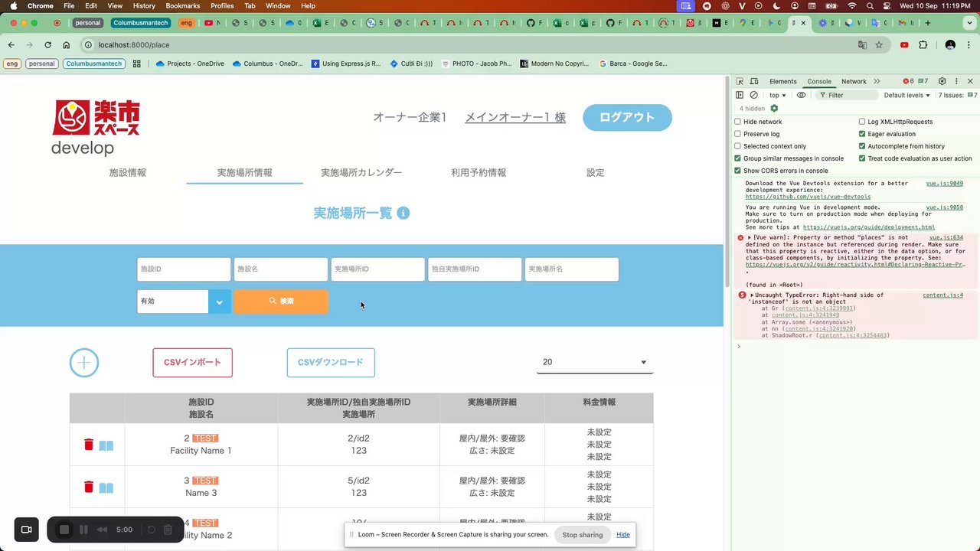
Task: Disable Eager evaluation checkbox
Action: coord(862,134)
